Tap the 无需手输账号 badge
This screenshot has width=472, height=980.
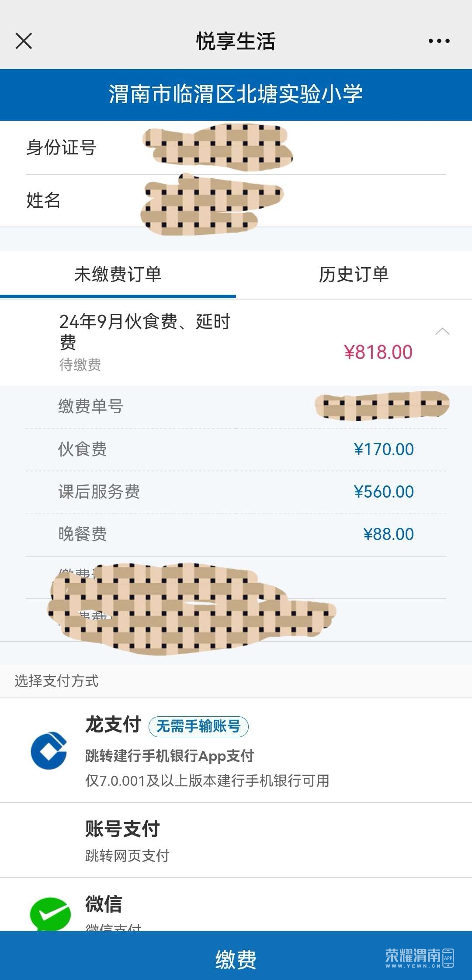click(198, 726)
